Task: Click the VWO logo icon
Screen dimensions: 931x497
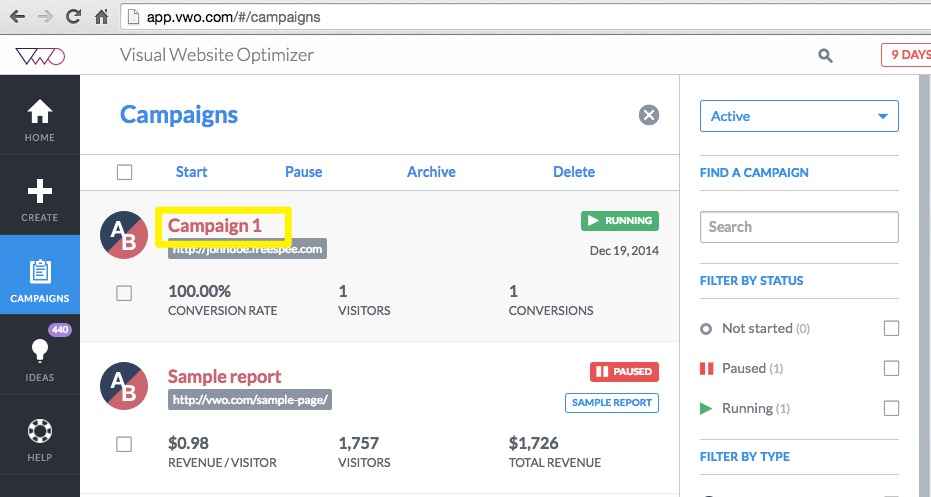Action: click(40, 56)
